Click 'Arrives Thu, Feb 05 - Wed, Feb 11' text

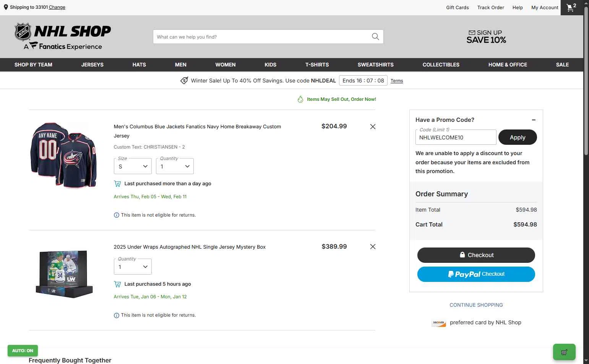150,197
